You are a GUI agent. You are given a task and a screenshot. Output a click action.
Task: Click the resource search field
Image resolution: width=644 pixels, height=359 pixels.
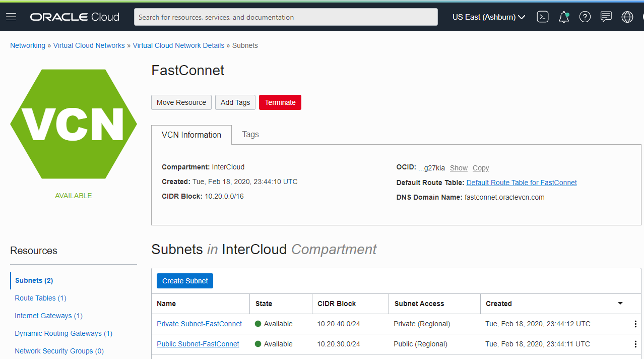286,17
